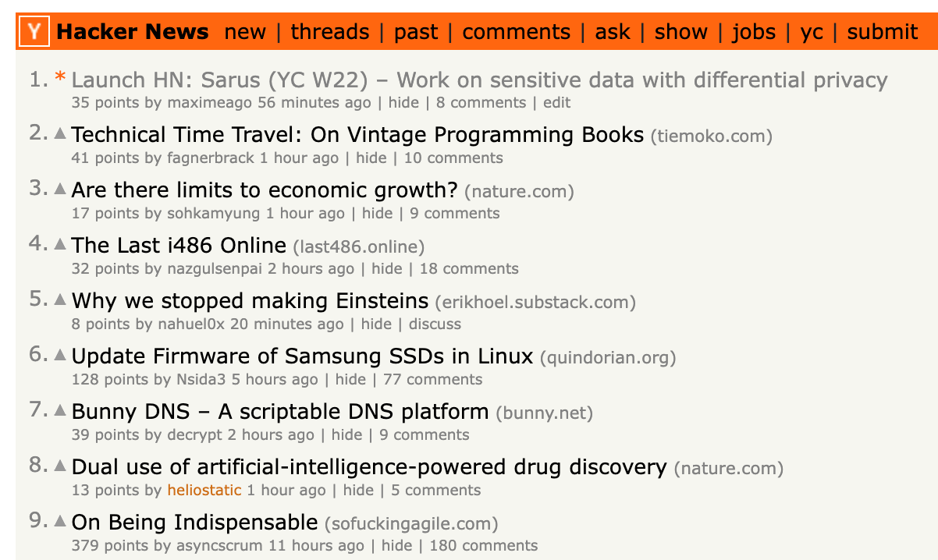Screen dimensions: 938x560
Task: Select 'submit' in the top bar
Action: click(883, 32)
